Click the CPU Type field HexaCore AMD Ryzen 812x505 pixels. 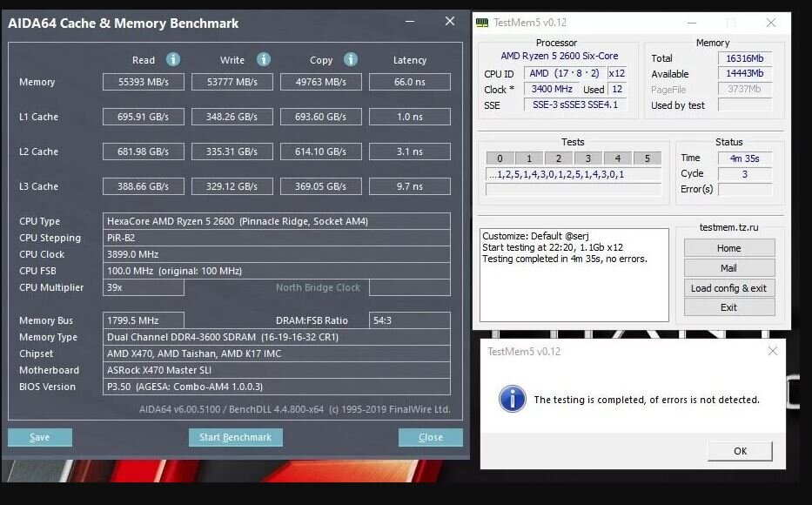(x=277, y=221)
